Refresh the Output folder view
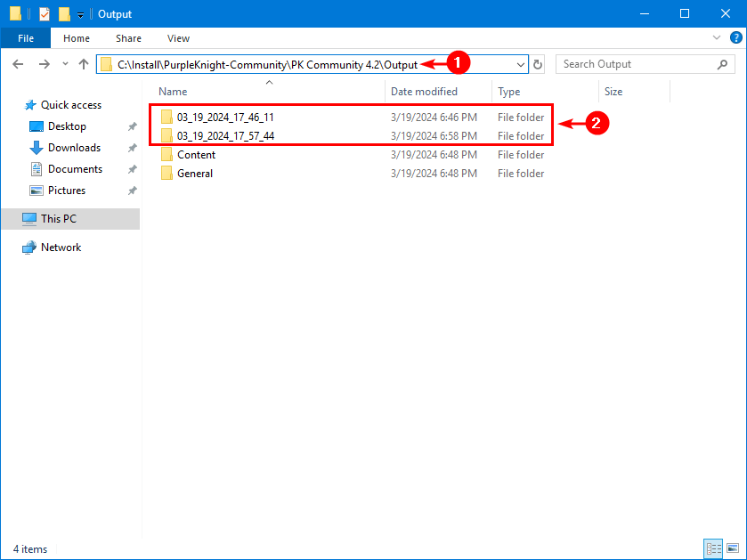This screenshot has width=747, height=560. [x=538, y=64]
